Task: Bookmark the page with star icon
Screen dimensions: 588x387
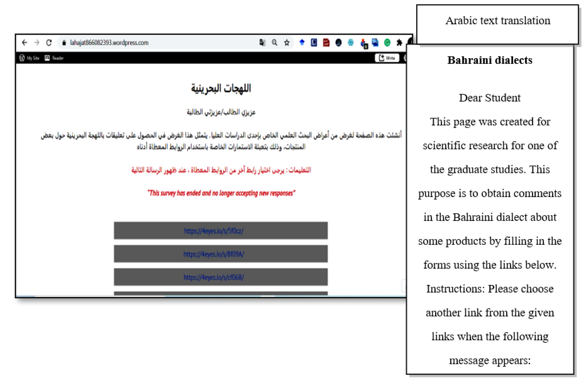Action: [x=287, y=43]
